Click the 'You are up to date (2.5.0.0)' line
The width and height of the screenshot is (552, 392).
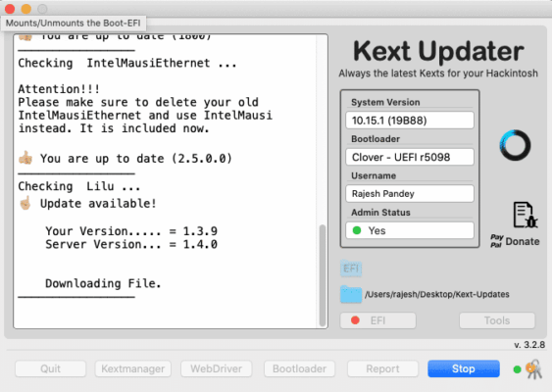(136, 159)
